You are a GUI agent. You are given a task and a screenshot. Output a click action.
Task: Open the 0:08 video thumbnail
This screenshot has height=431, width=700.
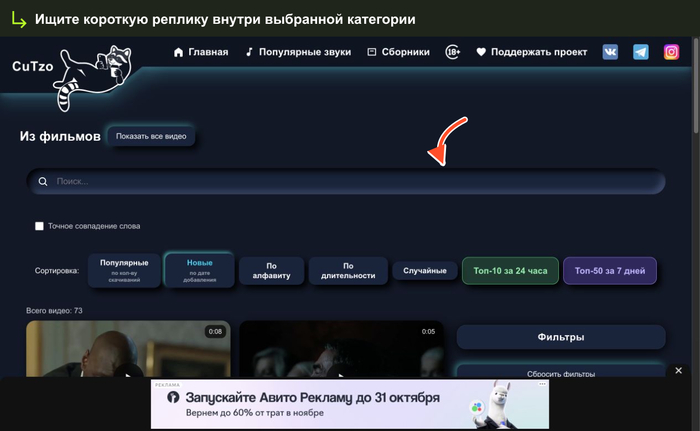(128, 349)
